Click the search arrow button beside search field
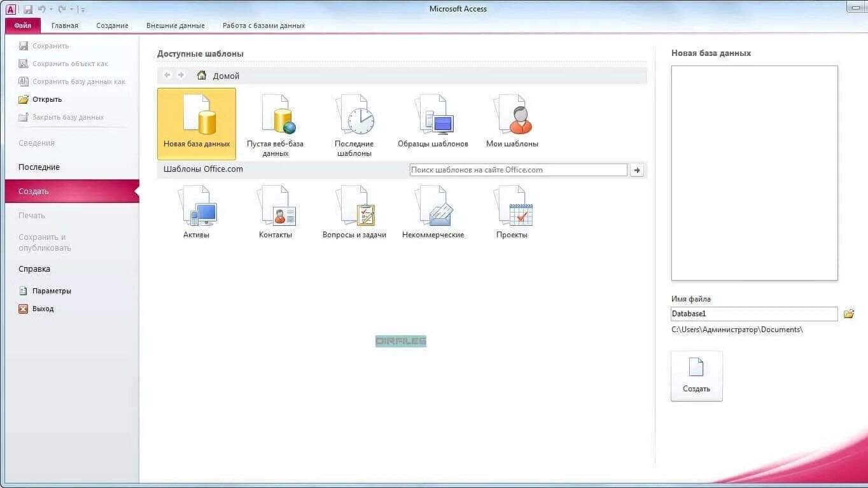Viewport: 868px width, 488px height. [x=637, y=170]
